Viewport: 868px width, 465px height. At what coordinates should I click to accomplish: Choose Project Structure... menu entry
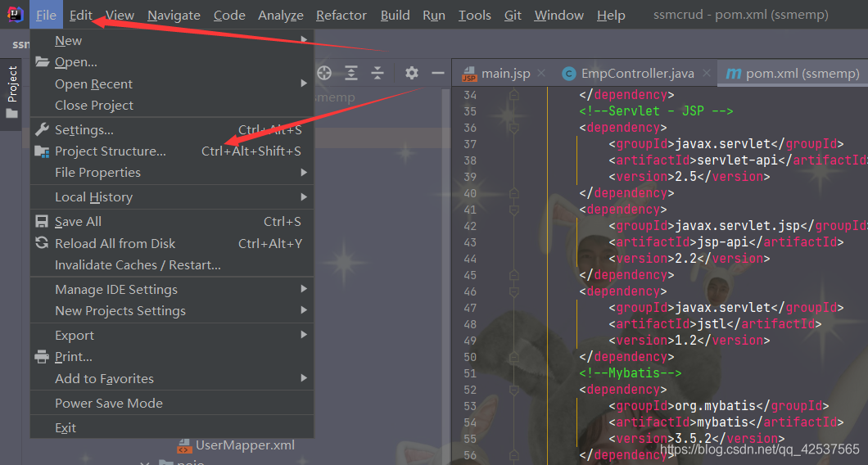(x=172, y=151)
